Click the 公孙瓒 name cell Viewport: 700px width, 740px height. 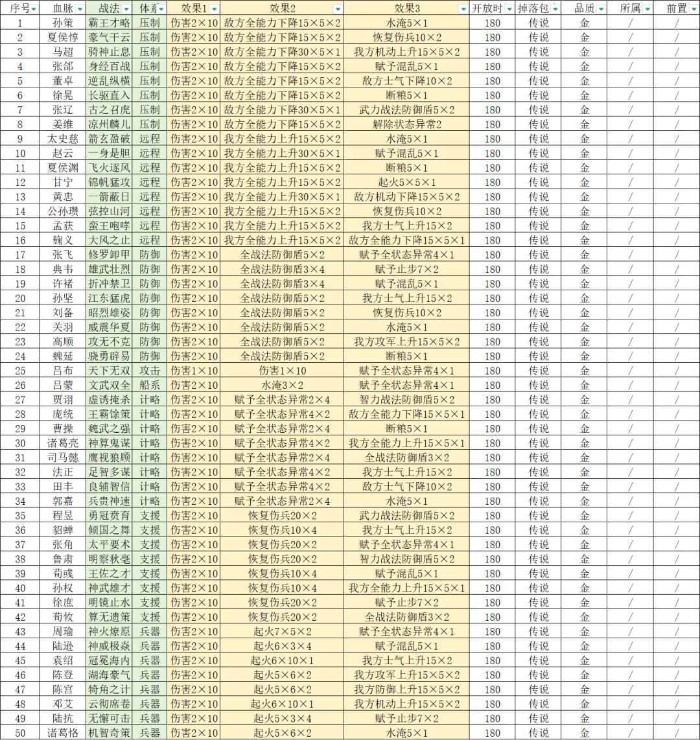(63, 211)
